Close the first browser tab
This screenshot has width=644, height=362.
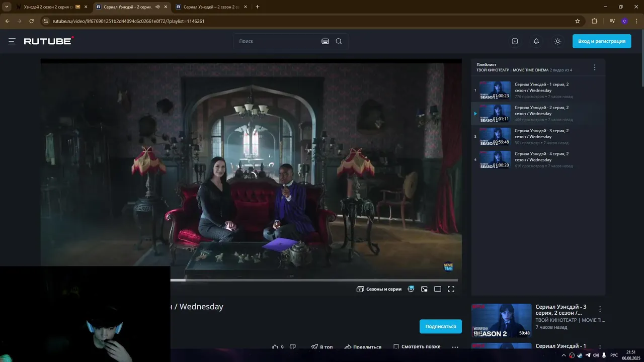[86, 7]
